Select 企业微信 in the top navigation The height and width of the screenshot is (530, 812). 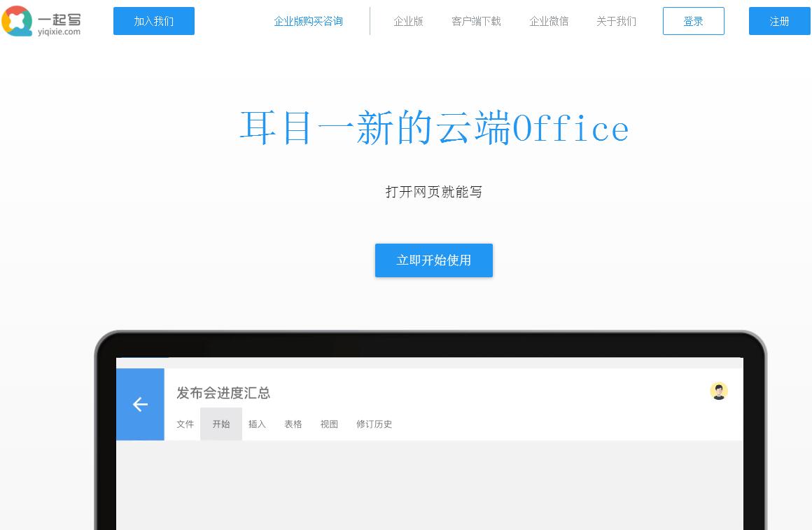[x=549, y=21]
